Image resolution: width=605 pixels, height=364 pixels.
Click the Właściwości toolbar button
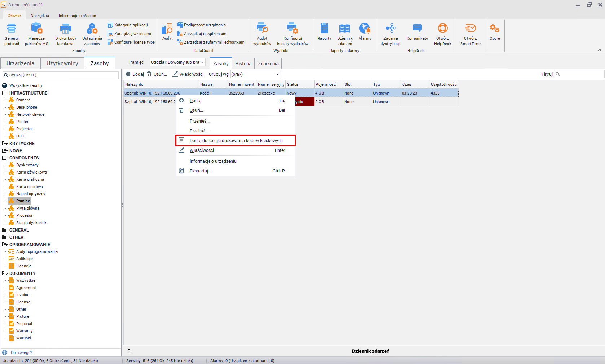click(x=188, y=74)
